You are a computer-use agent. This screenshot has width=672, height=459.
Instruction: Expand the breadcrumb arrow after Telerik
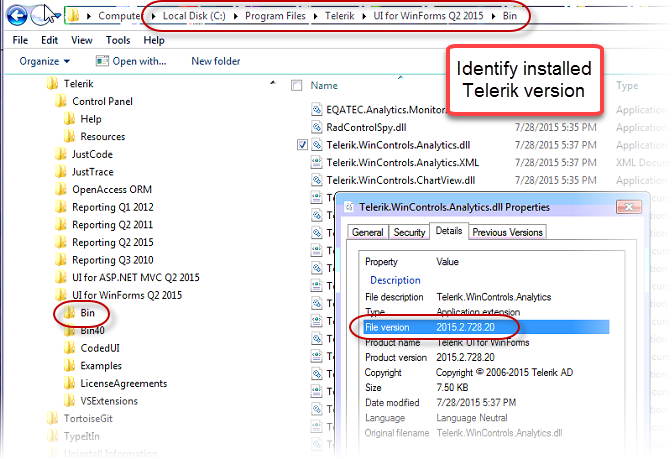(x=364, y=16)
